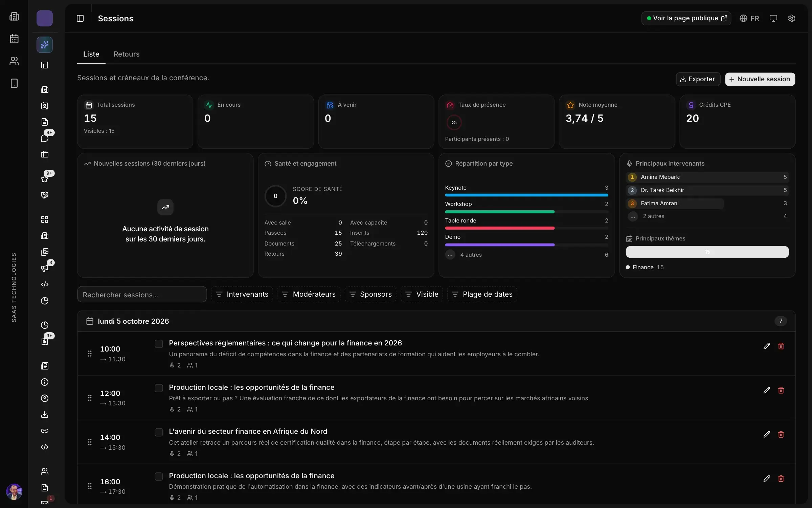Open the calendar icon in far-left rail

tap(14, 39)
